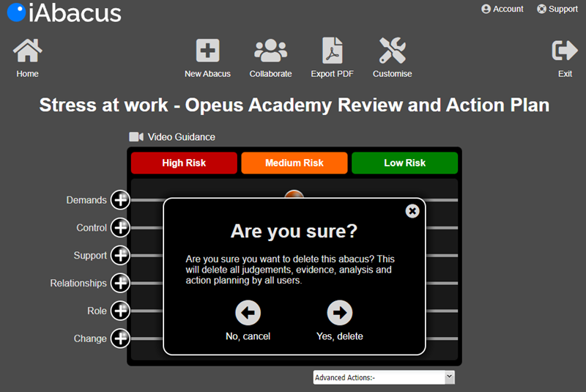Click the iAbacus blue circle logo
The height and width of the screenshot is (392, 586).
coord(16,12)
